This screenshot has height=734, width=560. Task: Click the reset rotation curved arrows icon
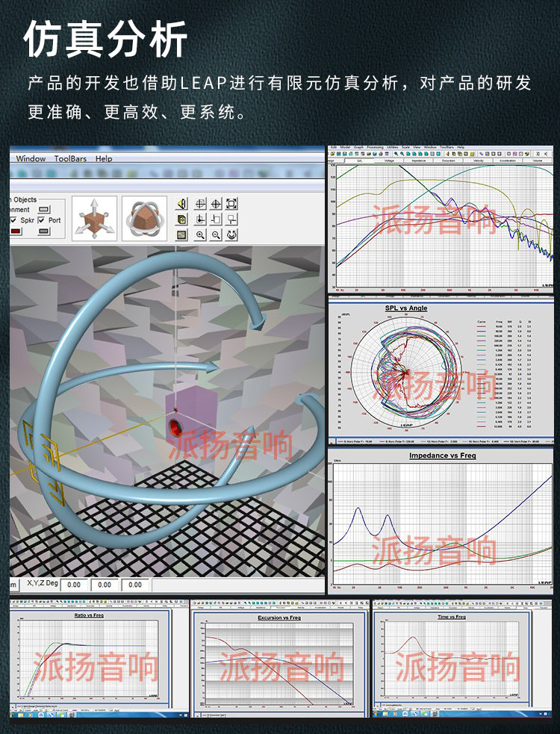tap(231, 234)
